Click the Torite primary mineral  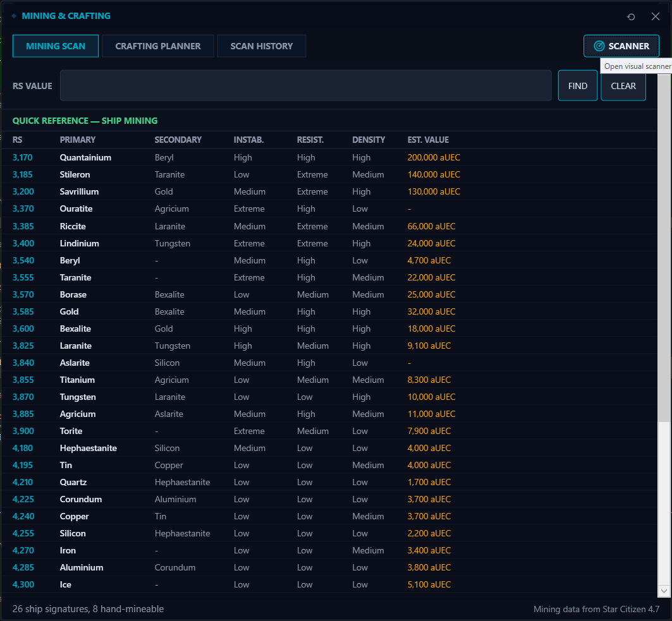[71, 431]
